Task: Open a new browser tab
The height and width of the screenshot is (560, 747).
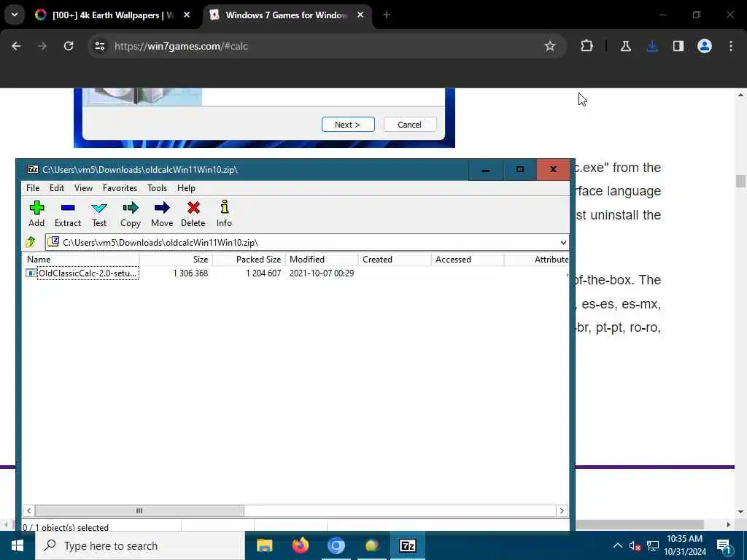Action: (387, 15)
